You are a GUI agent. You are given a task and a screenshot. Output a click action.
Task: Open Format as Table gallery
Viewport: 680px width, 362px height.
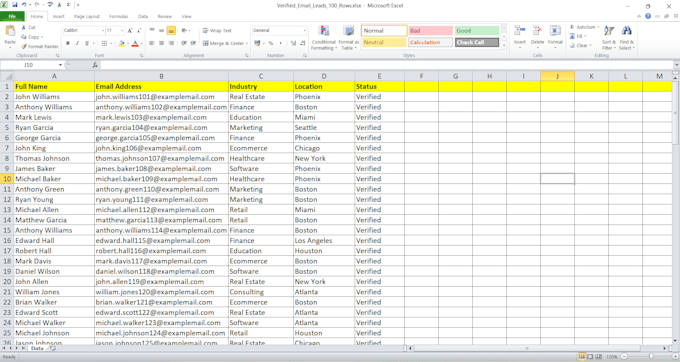[x=348, y=38]
